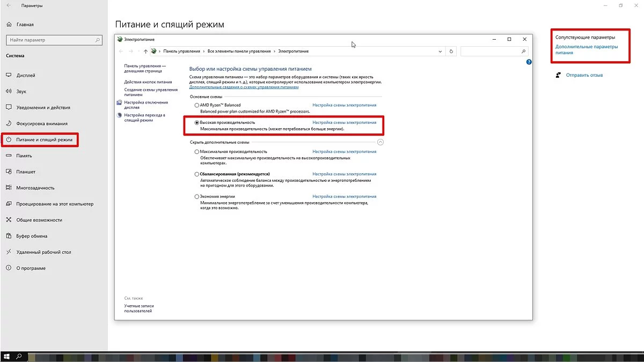Click the Windows Start button
The image size is (644, 362).
(6, 356)
